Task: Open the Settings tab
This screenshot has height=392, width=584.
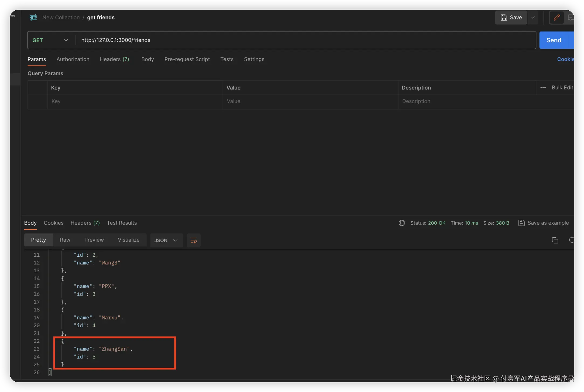Action: point(254,59)
